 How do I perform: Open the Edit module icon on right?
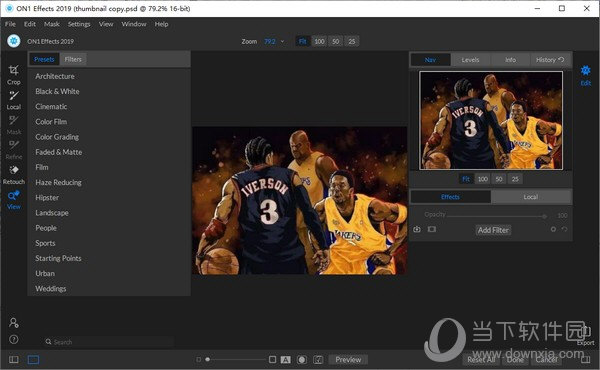pyautogui.click(x=585, y=75)
